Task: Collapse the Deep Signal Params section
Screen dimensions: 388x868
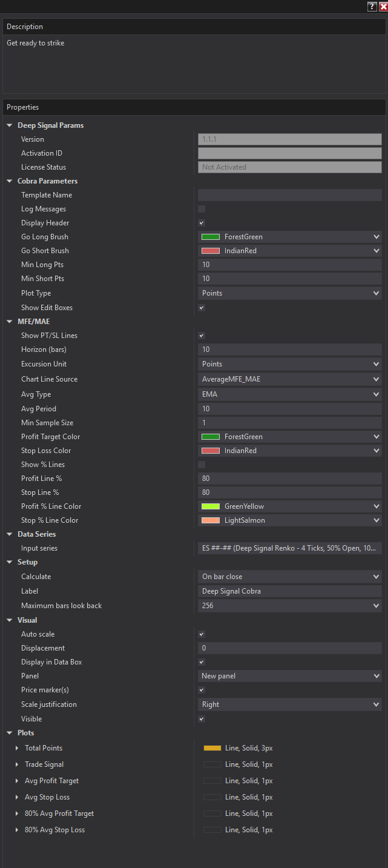Action: pos(10,125)
